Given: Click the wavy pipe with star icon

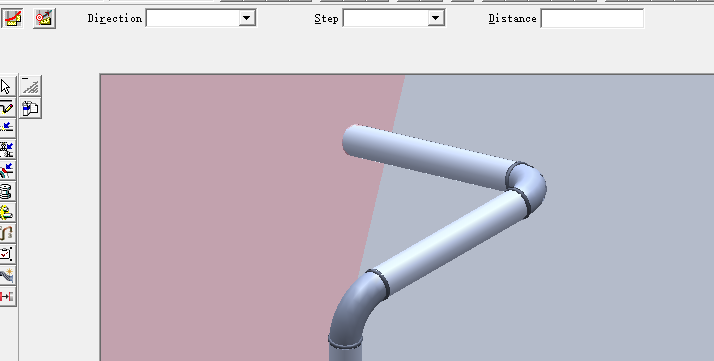Looking at the screenshot, I should (6, 275).
